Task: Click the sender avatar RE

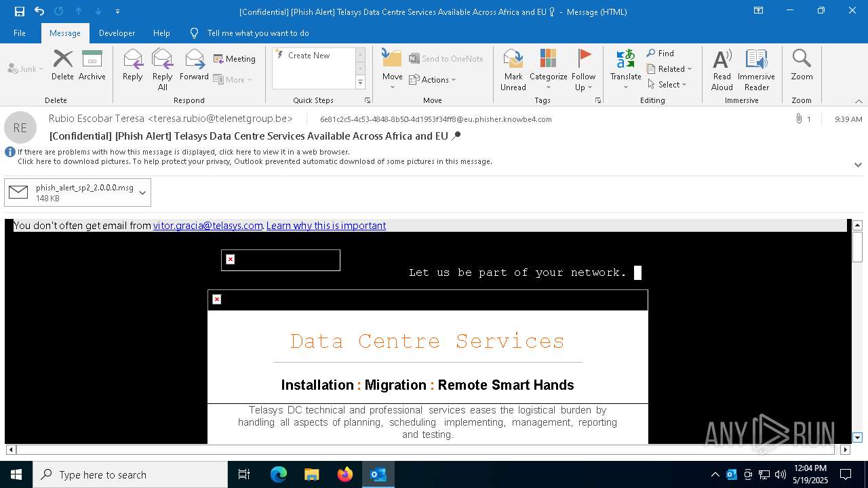Action: coord(20,127)
